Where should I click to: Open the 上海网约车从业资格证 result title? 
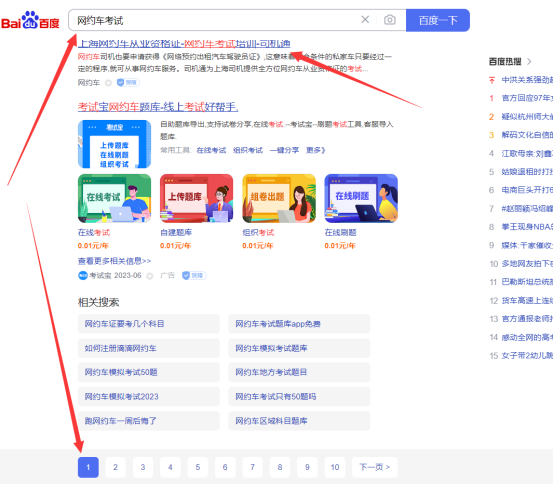click(x=184, y=44)
